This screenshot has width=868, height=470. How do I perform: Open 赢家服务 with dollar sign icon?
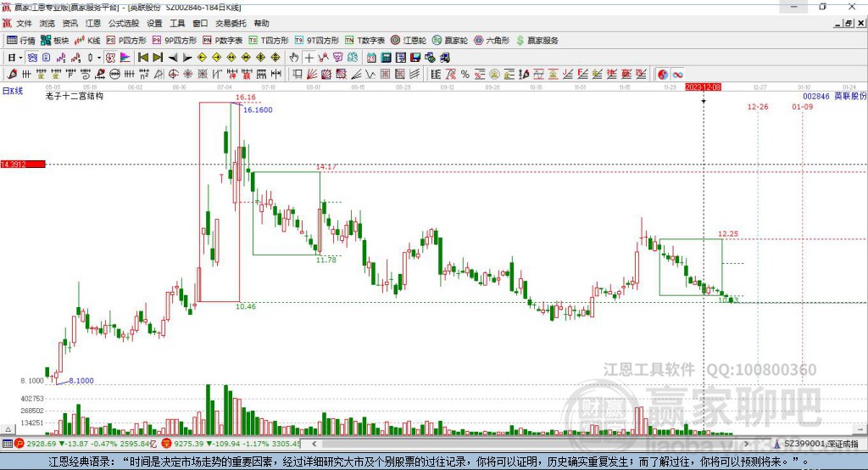pos(537,41)
